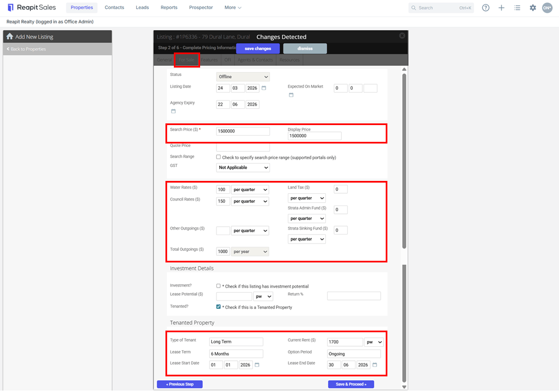Enable the search price range checkbox
This screenshot has width=559, height=392.
[x=219, y=157]
